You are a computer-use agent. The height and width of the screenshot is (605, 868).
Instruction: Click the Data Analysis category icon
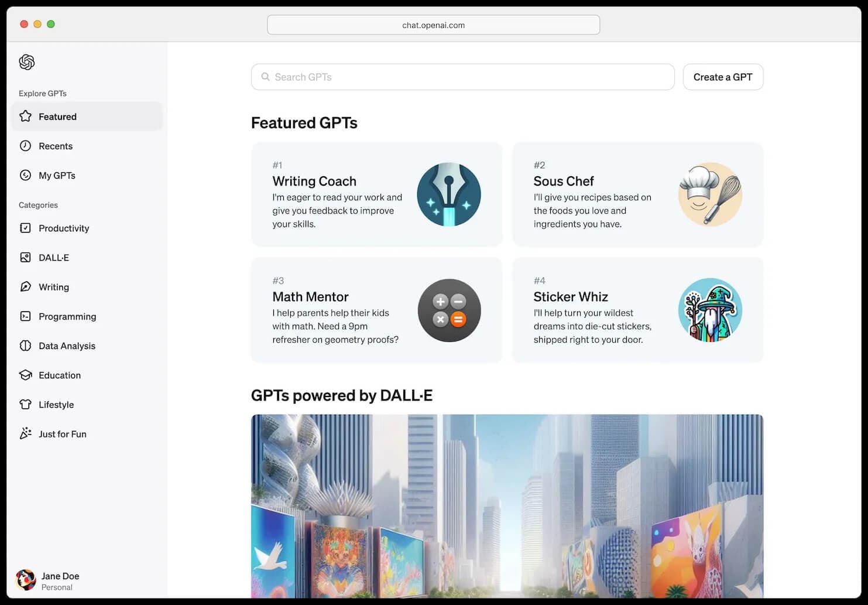point(25,346)
